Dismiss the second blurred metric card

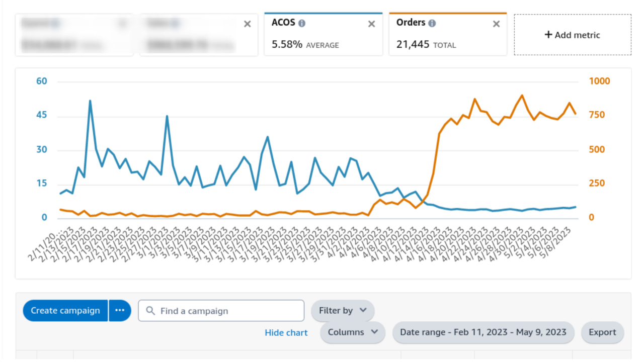[x=247, y=24]
